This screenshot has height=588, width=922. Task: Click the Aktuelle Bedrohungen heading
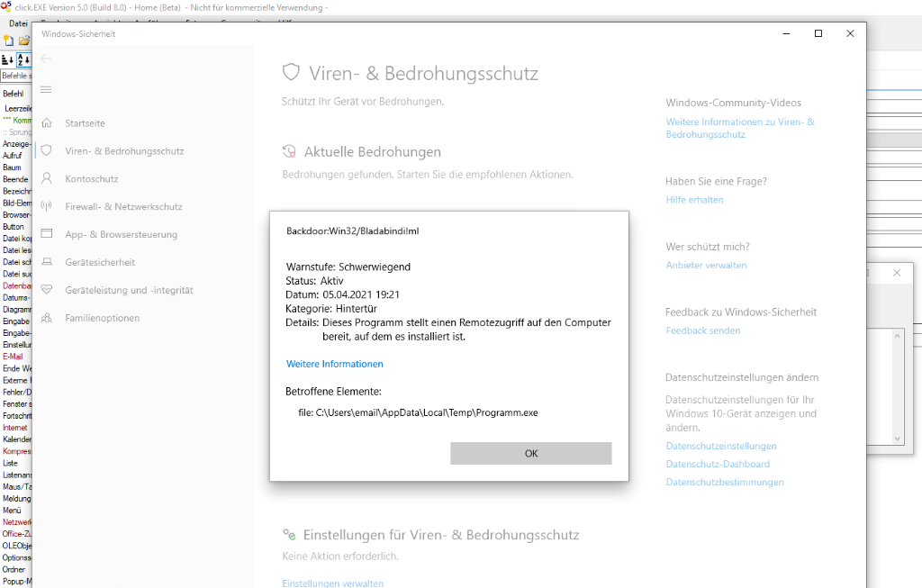point(372,151)
